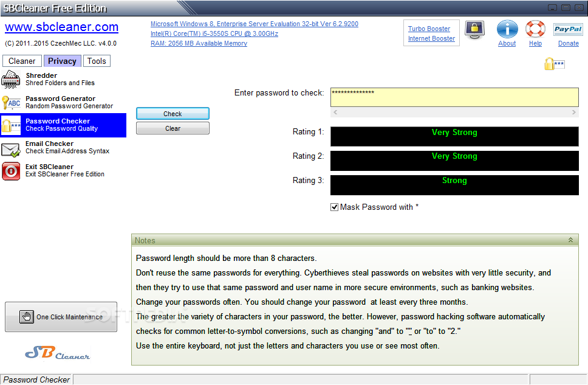Select the Privacy tab
The width and height of the screenshot is (588, 385).
tap(62, 61)
